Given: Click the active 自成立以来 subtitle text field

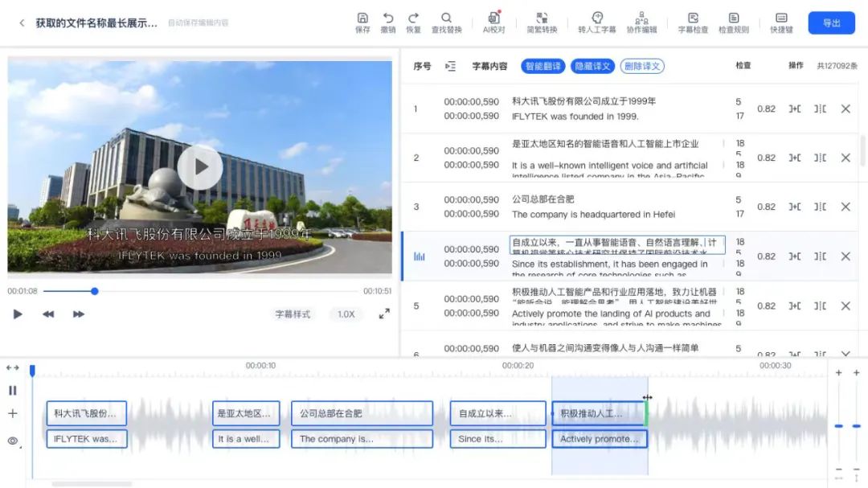Looking at the screenshot, I should click(x=617, y=245).
